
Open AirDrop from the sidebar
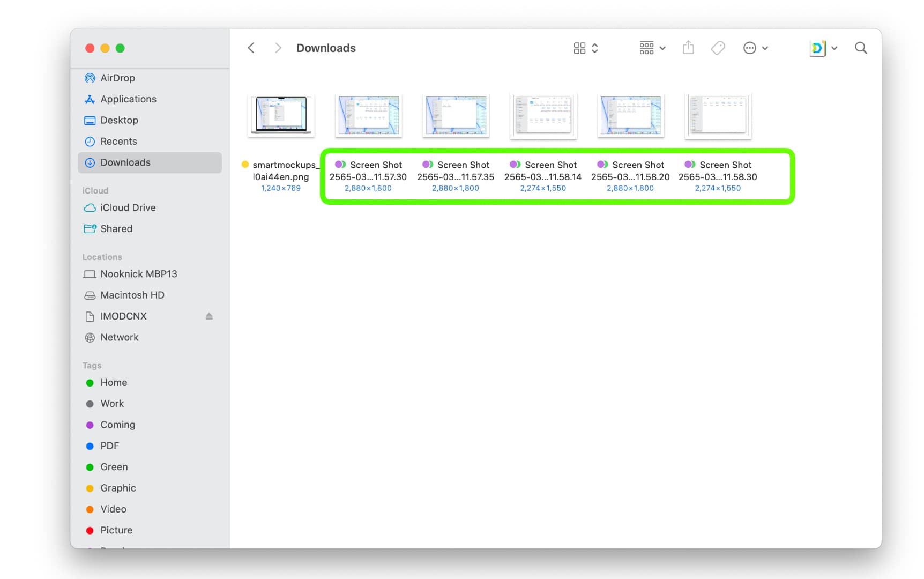point(117,78)
